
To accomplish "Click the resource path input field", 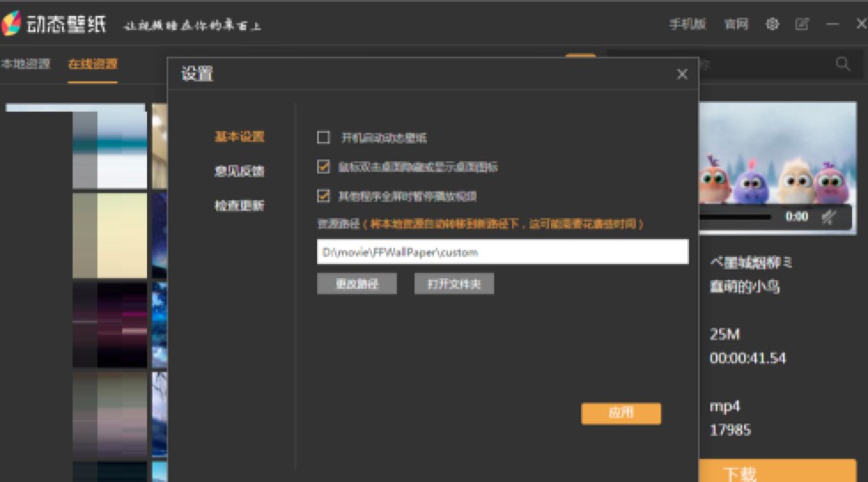I will [x=503, y=253].
